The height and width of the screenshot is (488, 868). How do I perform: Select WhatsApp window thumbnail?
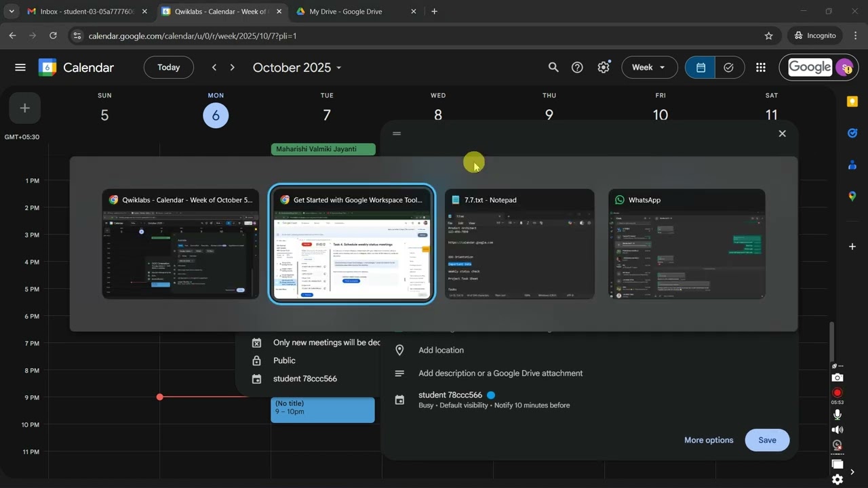[687, 244]
